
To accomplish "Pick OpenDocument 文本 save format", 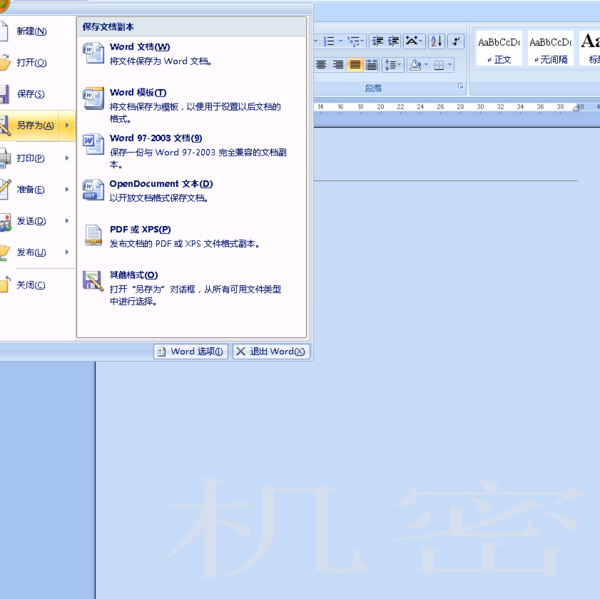I will pyautogui.click(x=191, y=191).
